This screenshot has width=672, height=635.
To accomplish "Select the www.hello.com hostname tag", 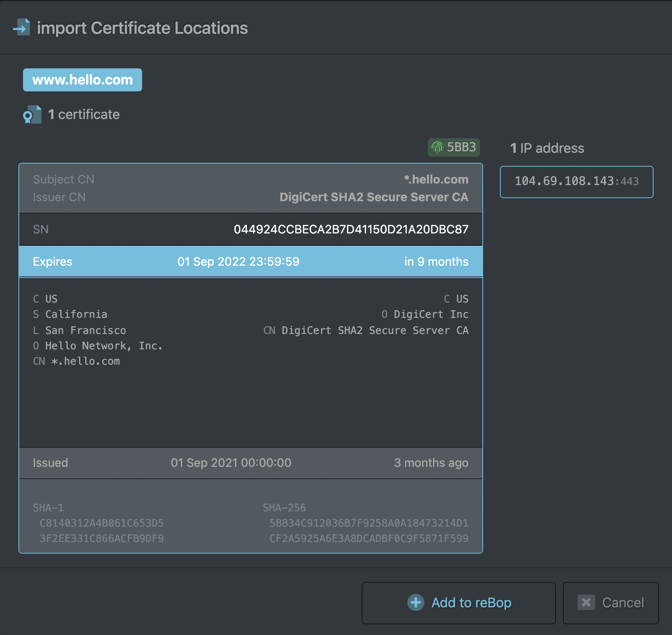I will pyautogui.click(x=83, y=79).
